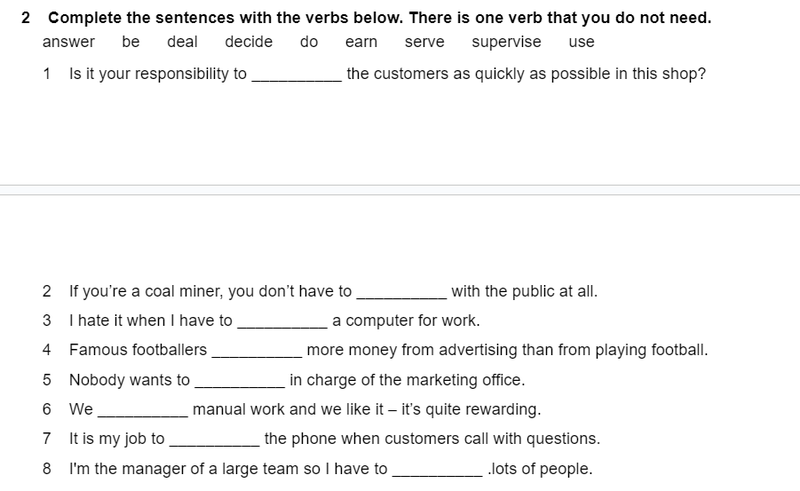Click the page break divider between pages
800x491 pixels.
(400, 189)
